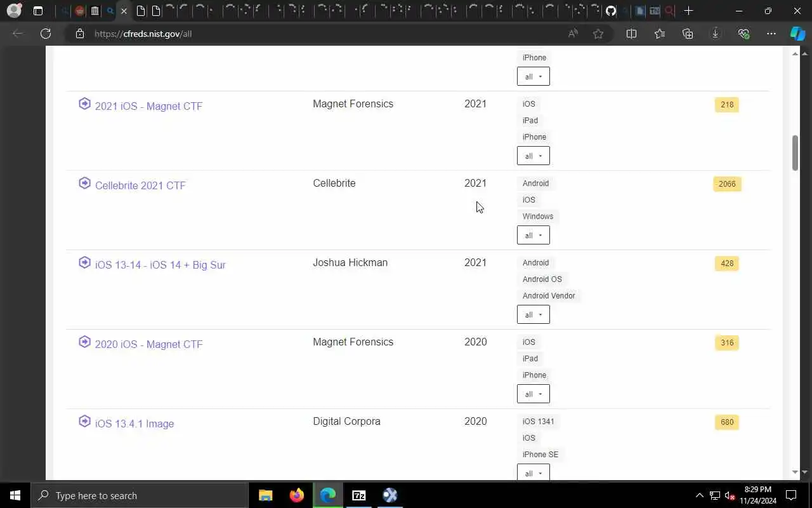812x508 pixels.
Task: Click arrow icon beside 2020 iOS - Magnet CTF
Action: coord(84,342)
